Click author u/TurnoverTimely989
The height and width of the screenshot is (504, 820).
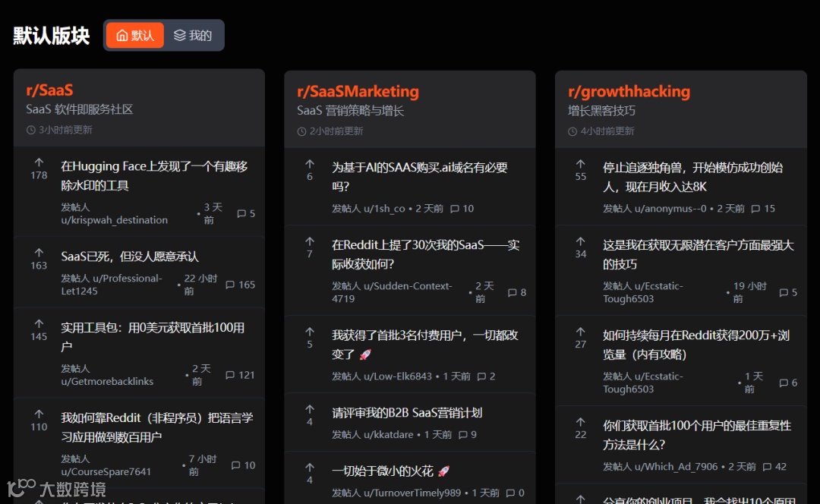(412, 493)
